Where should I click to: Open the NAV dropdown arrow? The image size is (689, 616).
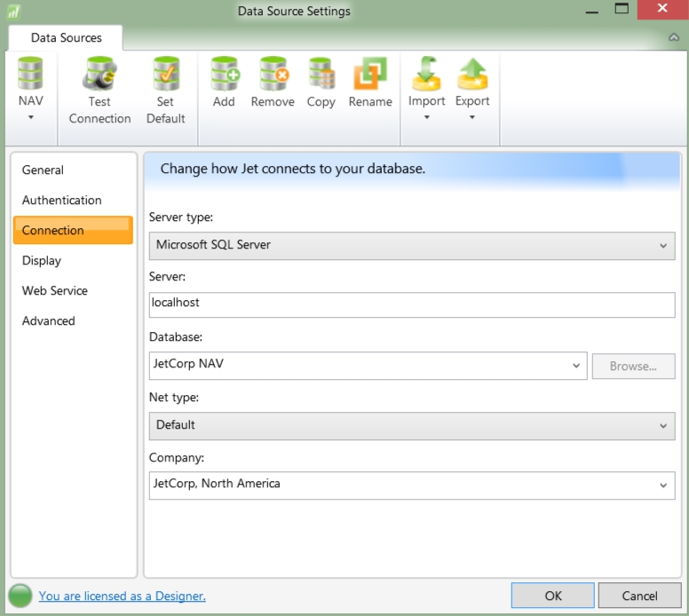click(31, 117)
